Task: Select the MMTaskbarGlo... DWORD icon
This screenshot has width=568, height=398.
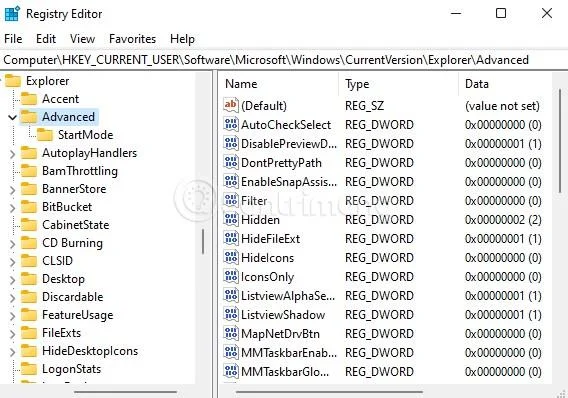Action: [x=231, y=372]
